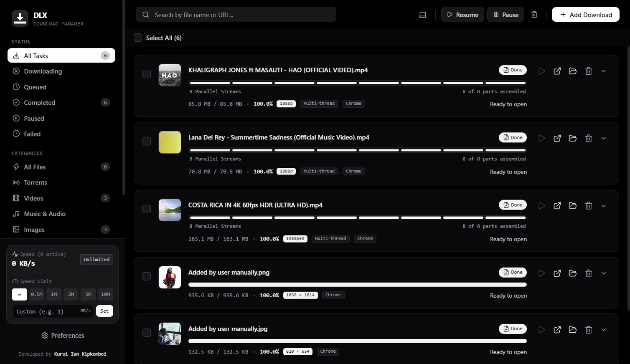This screenshot has height=364, width=630.
Task: Show the KHALIGRAPH JONES file in folder
Action: [573, 71]
